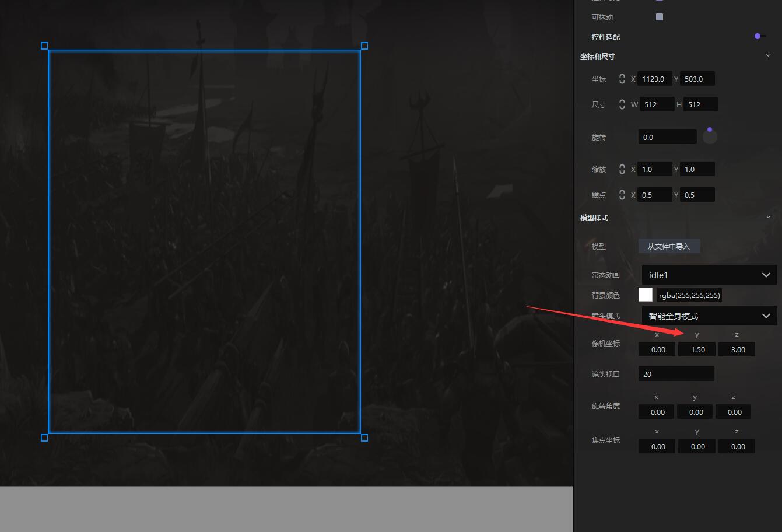
Task: Click the bottom-right selection handle
Action: pyautogui.click(x=364, y=437)
